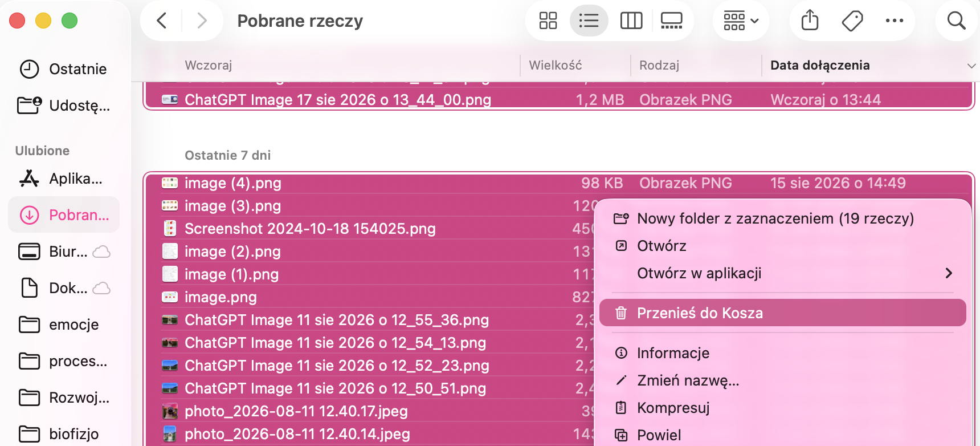
Task: Click the Share toolbar icon
Action: (810, 21)
